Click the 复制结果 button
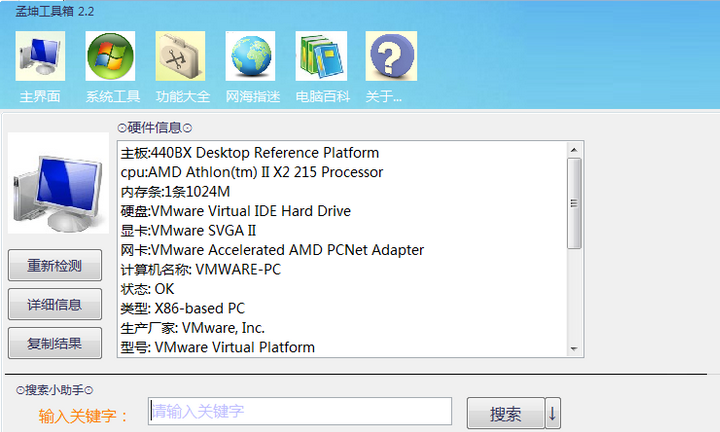This screenshot has height=432, width=720. pos(55,343)
